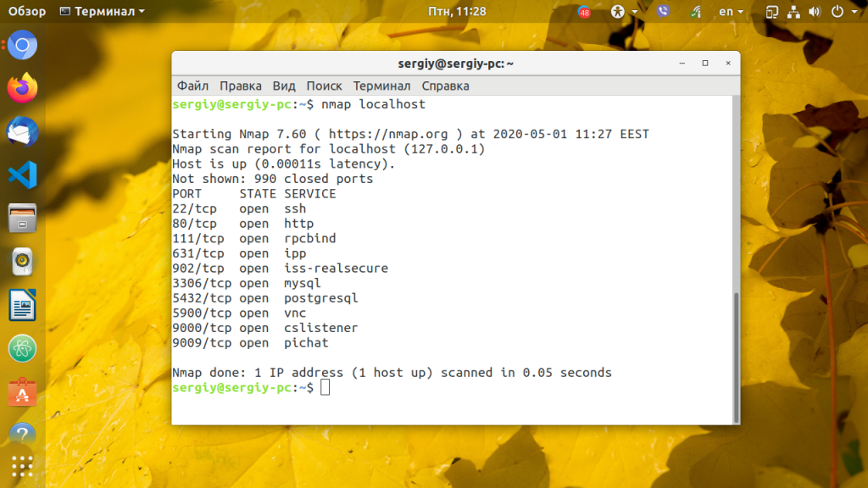Open the en keyboard layout dropdown
The height and width of the screenshot is (488, 868).
tap(731, 12)
